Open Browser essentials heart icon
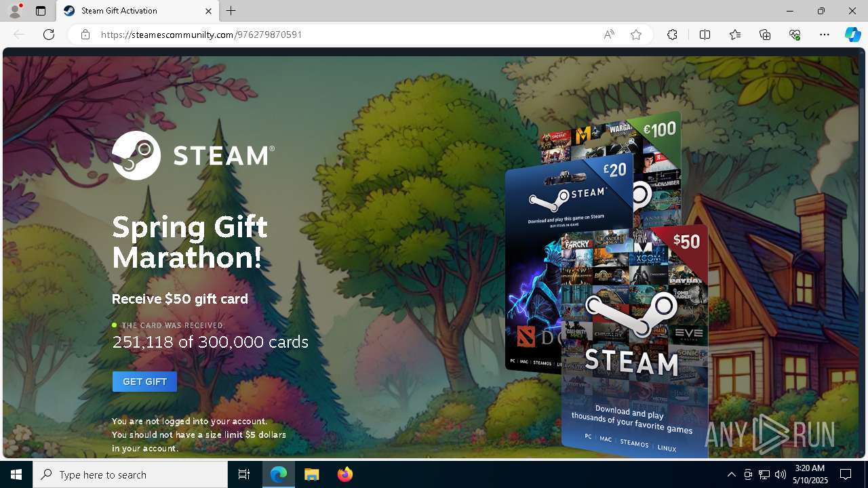This screenshot has width=868, height=488. (795, 35)
